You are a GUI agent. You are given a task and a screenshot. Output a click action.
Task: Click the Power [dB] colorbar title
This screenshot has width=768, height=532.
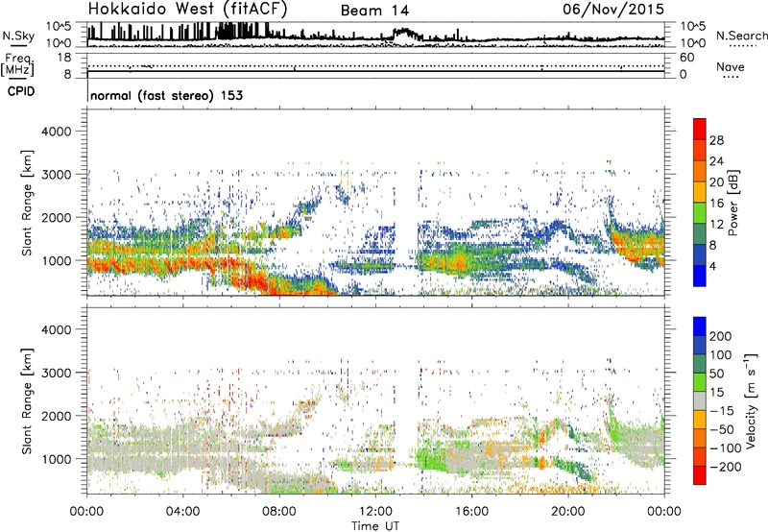(x=732, y=203)
